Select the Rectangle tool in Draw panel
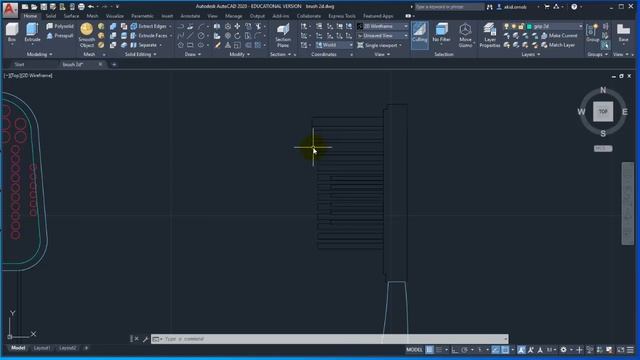 tap(190, 45)
